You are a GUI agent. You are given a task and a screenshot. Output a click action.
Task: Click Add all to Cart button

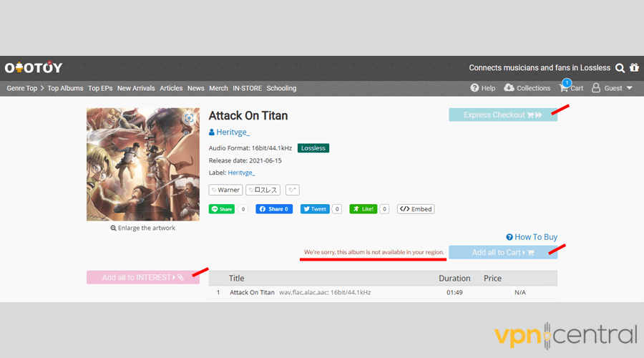coord(503,252)
